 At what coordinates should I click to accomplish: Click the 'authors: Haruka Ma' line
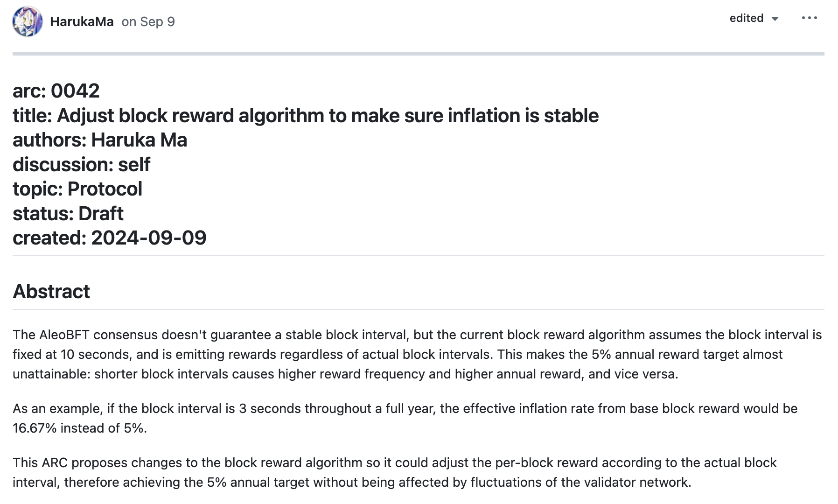tap(100, 140)
